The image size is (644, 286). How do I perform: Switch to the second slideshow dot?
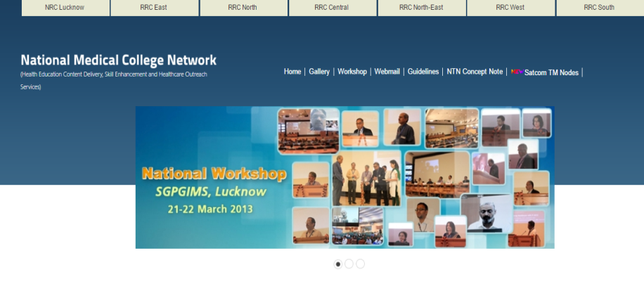pyautogui.click(x=349, y=264)
